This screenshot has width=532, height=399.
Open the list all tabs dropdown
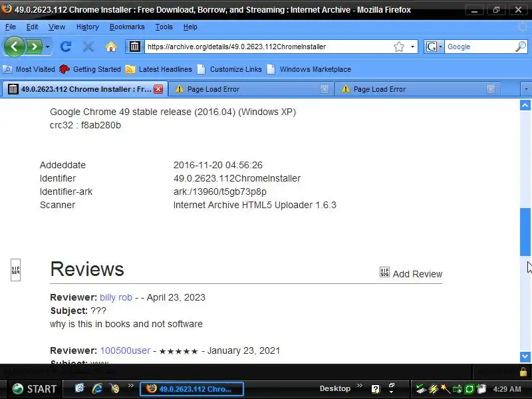click(x=526, y=89)
